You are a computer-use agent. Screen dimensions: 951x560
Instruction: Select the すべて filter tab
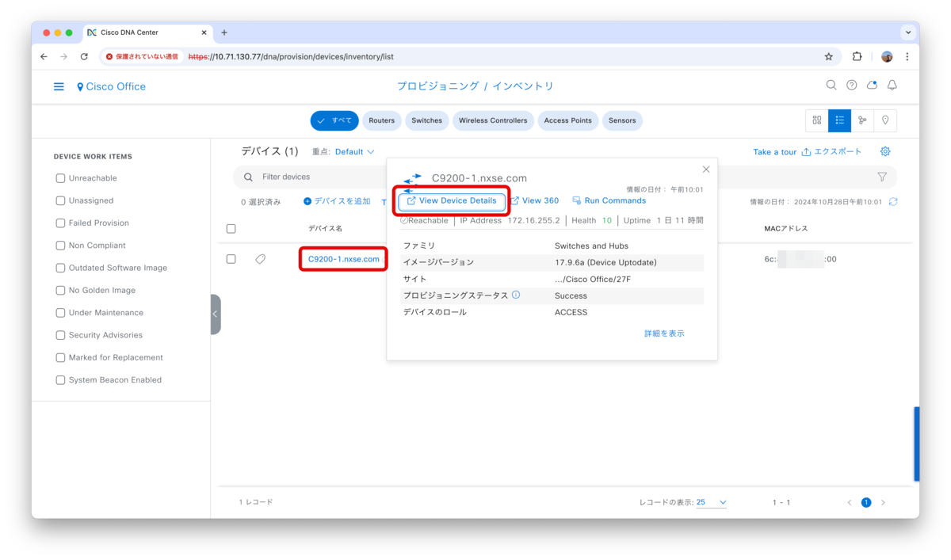(334, 120)
